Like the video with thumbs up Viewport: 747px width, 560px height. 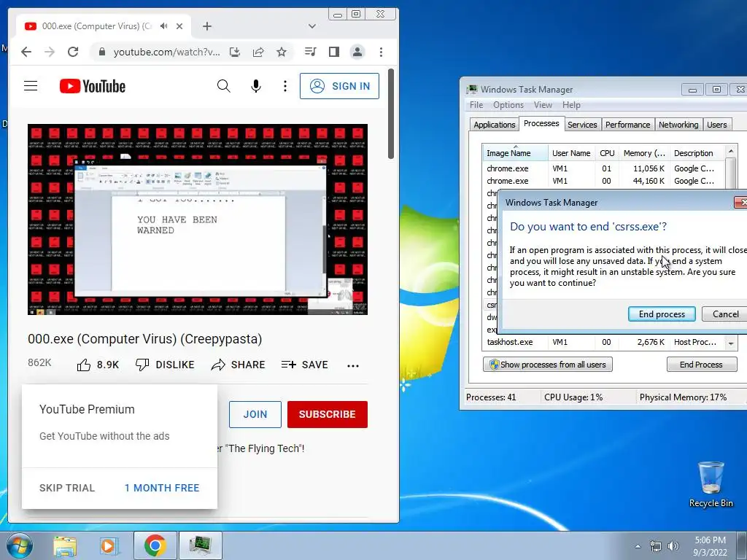[98, 365]
